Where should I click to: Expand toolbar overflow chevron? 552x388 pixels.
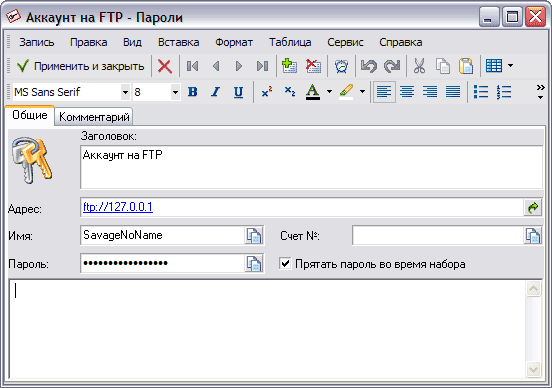540,92
